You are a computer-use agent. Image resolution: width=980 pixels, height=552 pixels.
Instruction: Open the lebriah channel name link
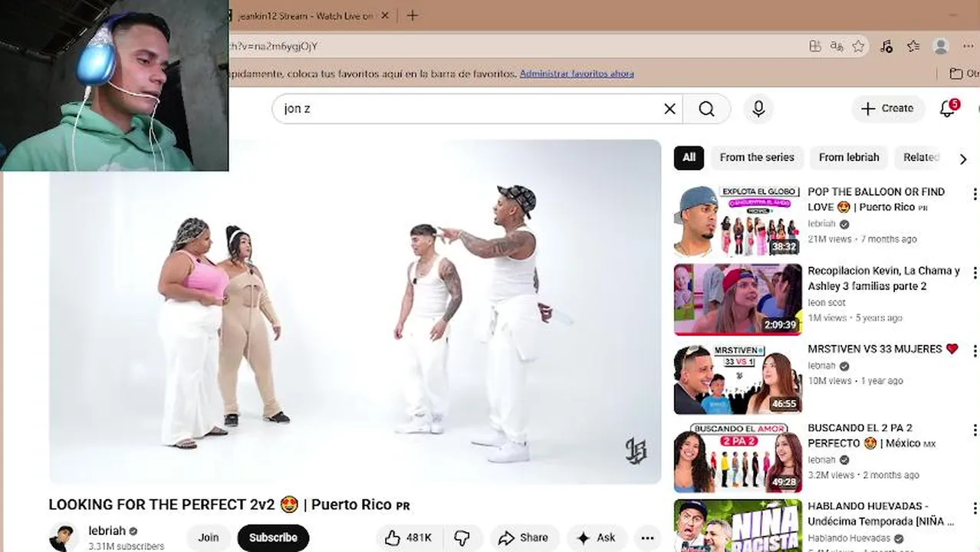(x=107, y=531)
